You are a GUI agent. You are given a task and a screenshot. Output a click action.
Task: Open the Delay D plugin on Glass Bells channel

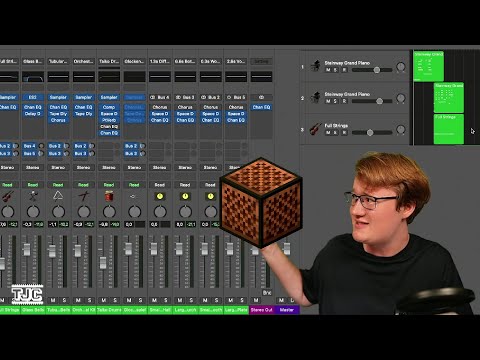33,114
